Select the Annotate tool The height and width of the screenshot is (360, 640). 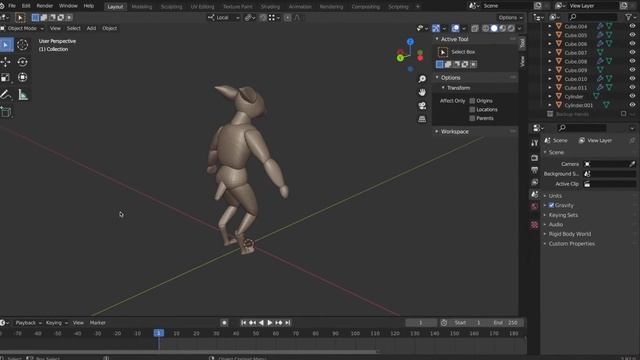point(6,95)
